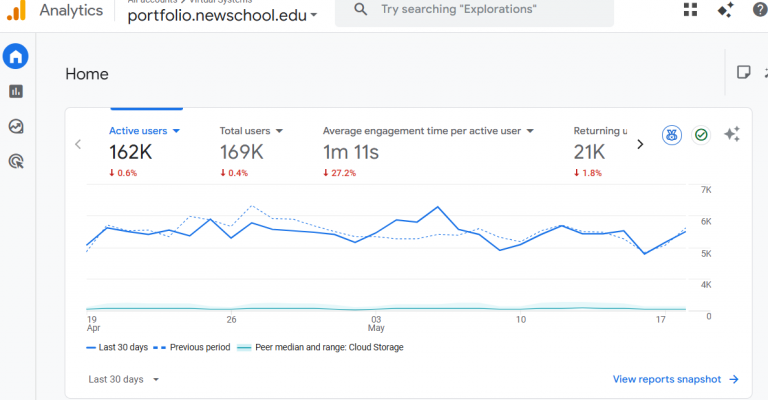This screenshot has height=400, width=768.
Task: Click the 17 axis date label
Action: [661, 320]
